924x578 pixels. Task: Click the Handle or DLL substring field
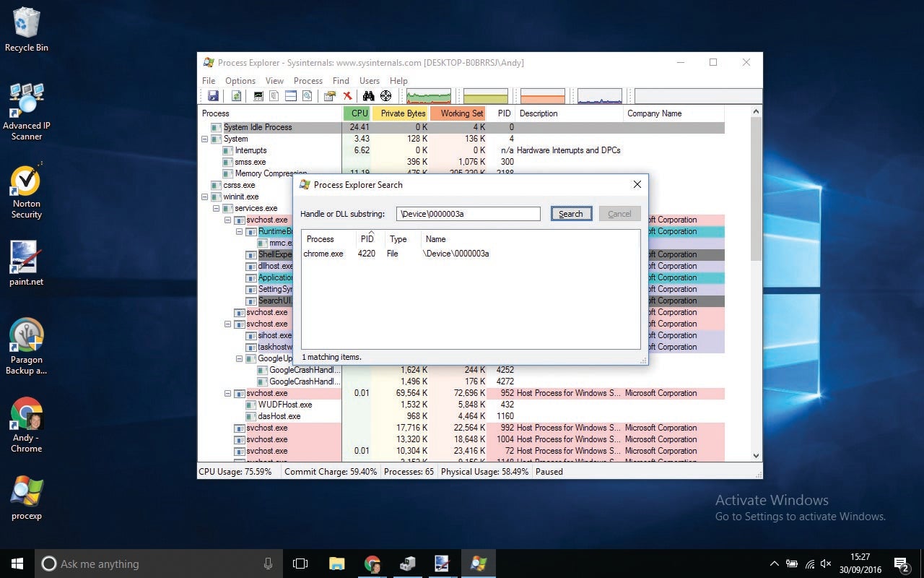(x=468, y=214)
